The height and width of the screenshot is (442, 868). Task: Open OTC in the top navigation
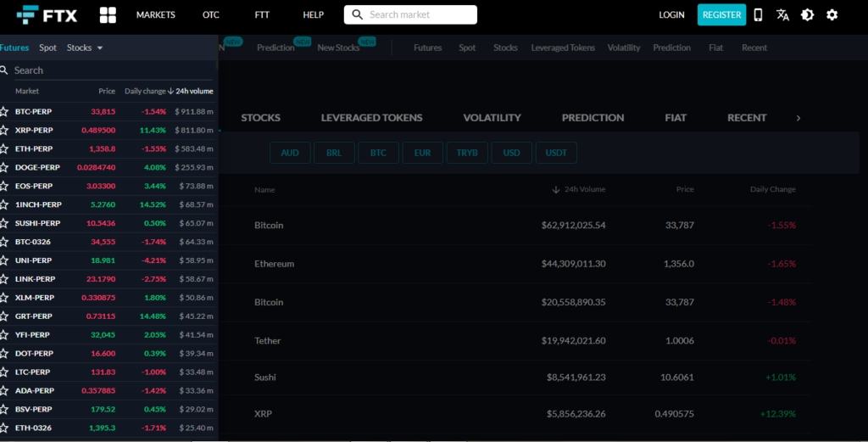[211, 15]
